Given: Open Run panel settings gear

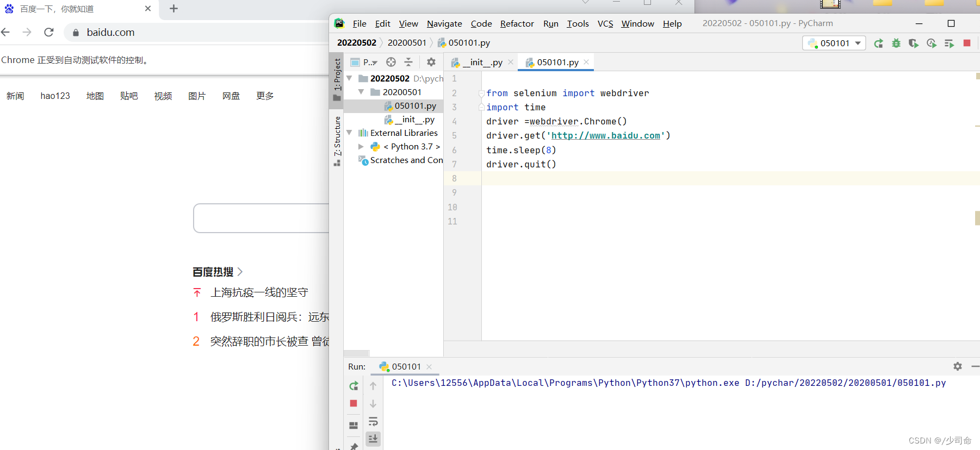Looking at the screenshot, I should click(958, 366).
